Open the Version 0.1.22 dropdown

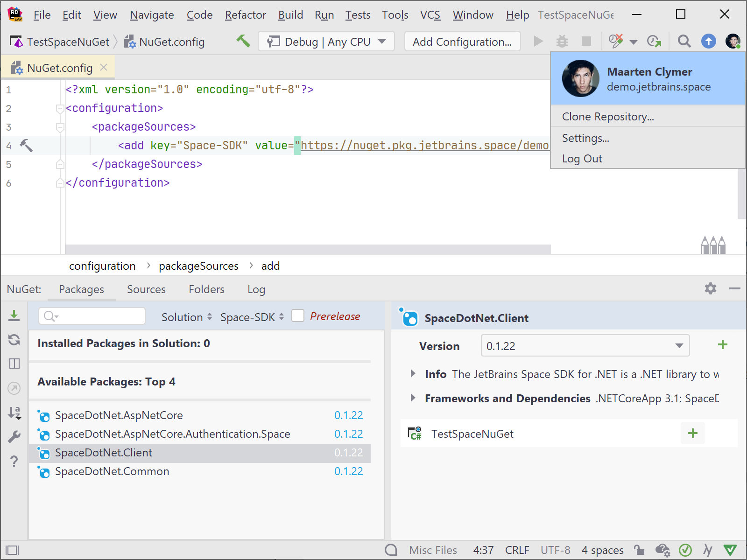tap(585, 346)
